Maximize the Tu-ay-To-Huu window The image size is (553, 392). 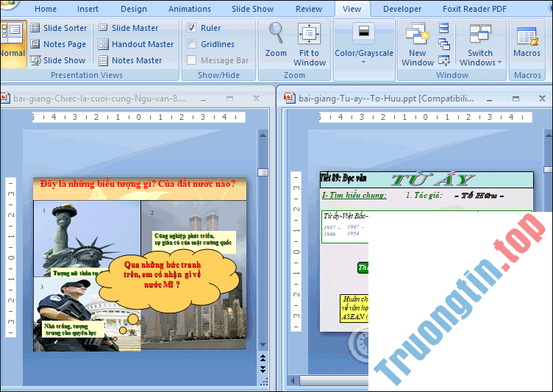tap(515, 99)
